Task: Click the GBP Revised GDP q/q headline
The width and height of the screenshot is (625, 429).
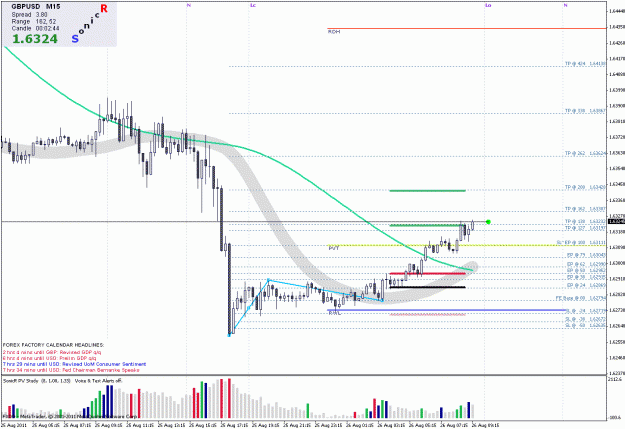Action: click(52, 352)
